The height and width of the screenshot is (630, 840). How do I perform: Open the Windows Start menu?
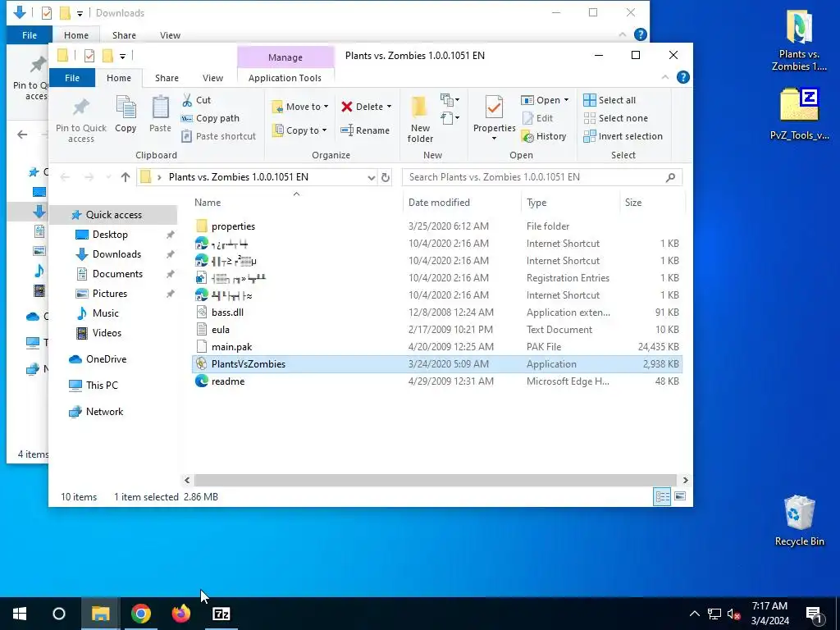[x=20, y=614]
